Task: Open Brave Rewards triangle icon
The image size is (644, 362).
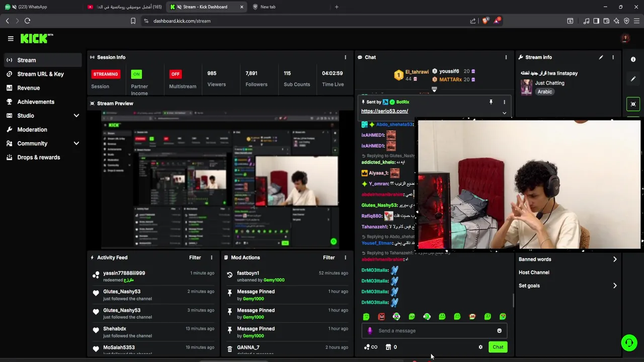Action: pyautogui.click(x=497, y=21)
